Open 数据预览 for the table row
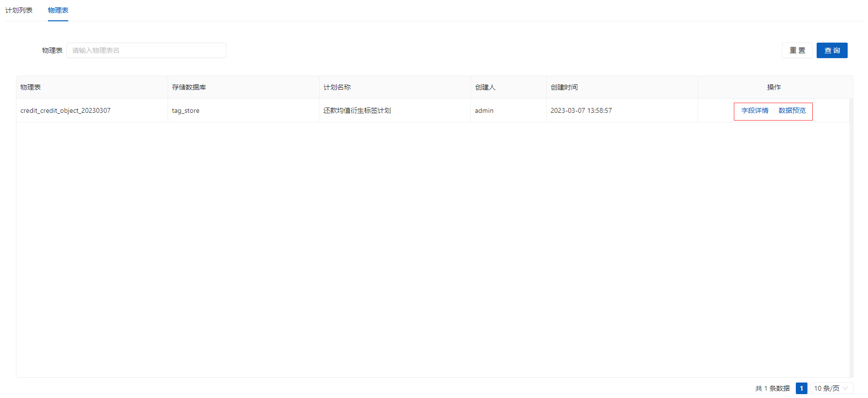 [x=792, y=111]
